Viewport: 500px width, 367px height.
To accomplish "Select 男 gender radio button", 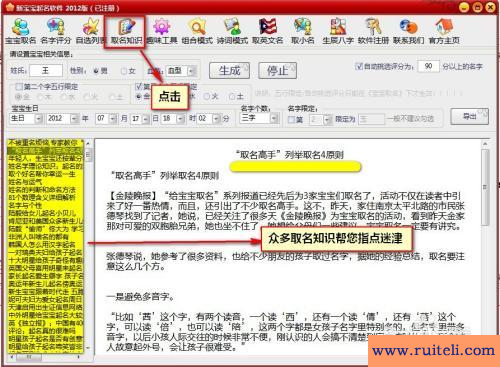I will (96, 71).
